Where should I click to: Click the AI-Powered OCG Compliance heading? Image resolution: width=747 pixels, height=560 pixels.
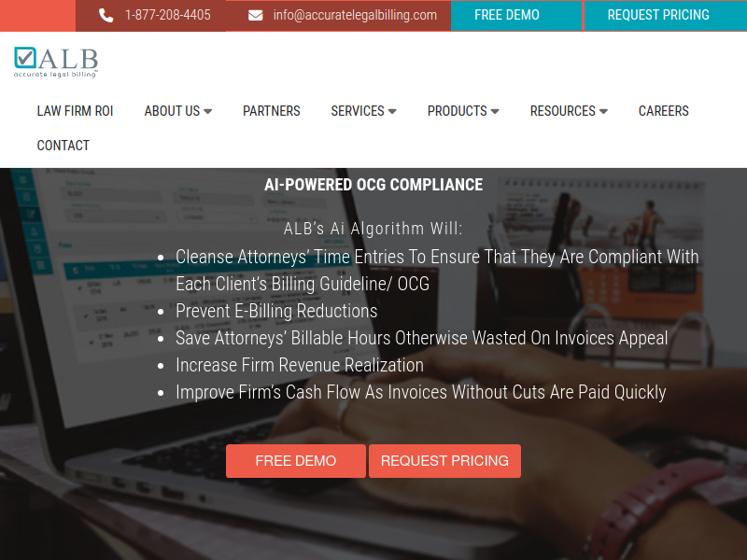click(x=373, y=185)
